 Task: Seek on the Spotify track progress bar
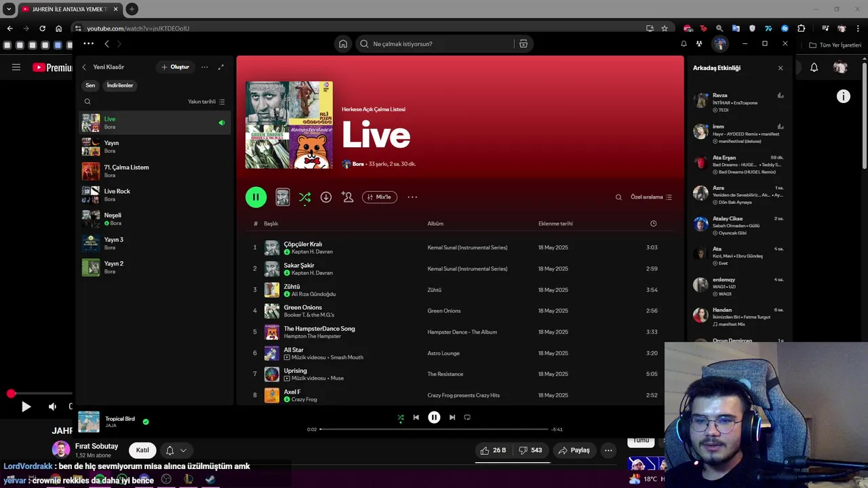[x=434, y=429]
